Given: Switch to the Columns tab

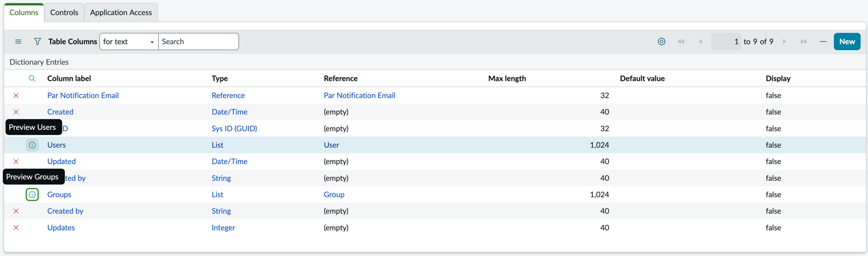Looking at the screenshot, I should 24,12.
